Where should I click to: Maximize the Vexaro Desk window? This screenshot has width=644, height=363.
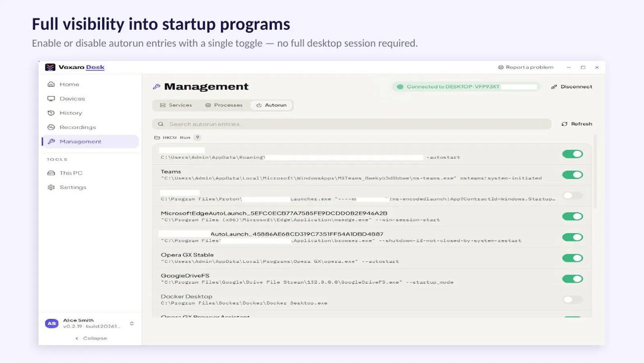click(583, 67)
